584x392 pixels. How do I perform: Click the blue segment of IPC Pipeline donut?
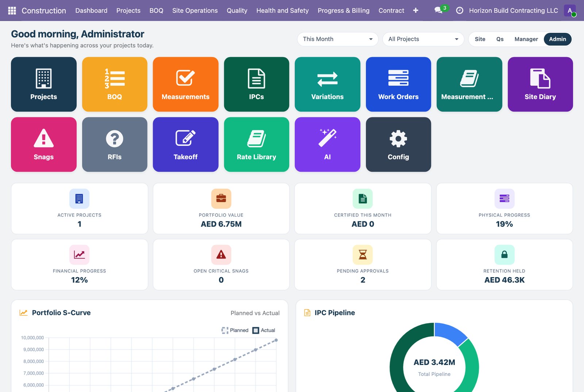pyautogui.click(x=449, y=333)
